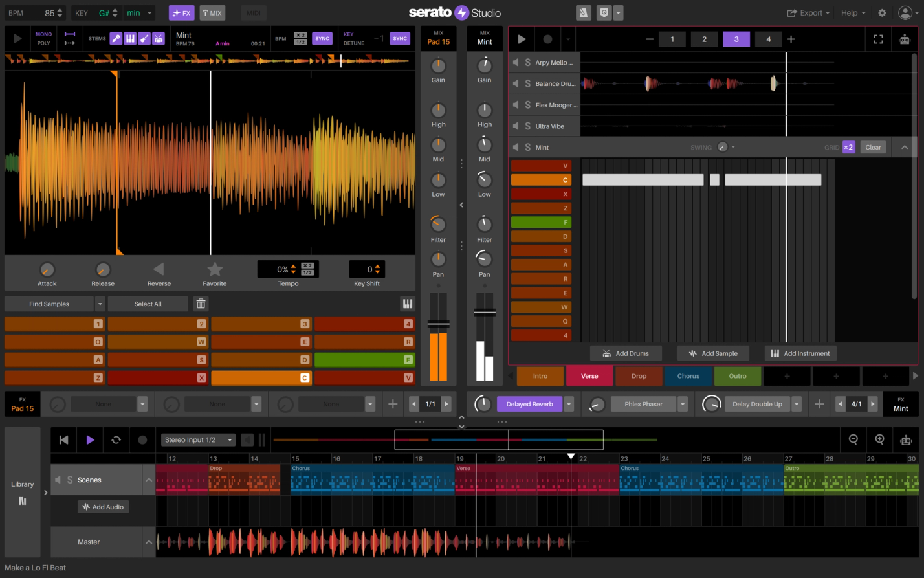Open the Library panel

22,484
